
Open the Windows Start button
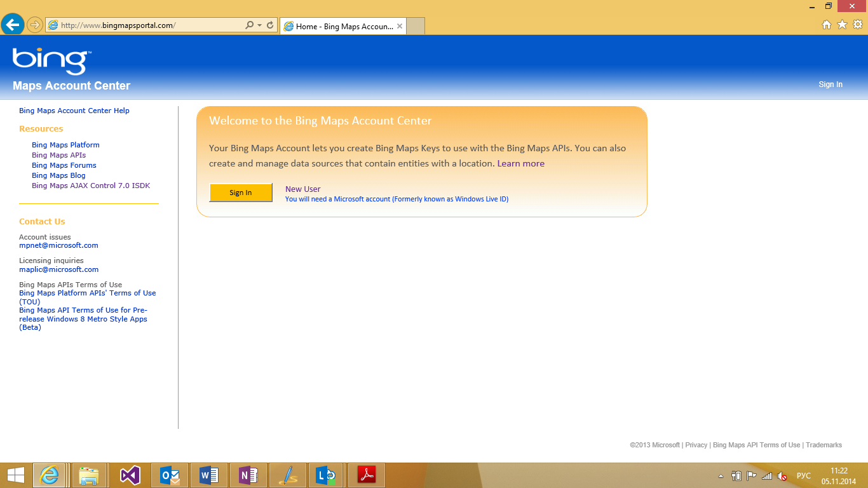(16, 475)
